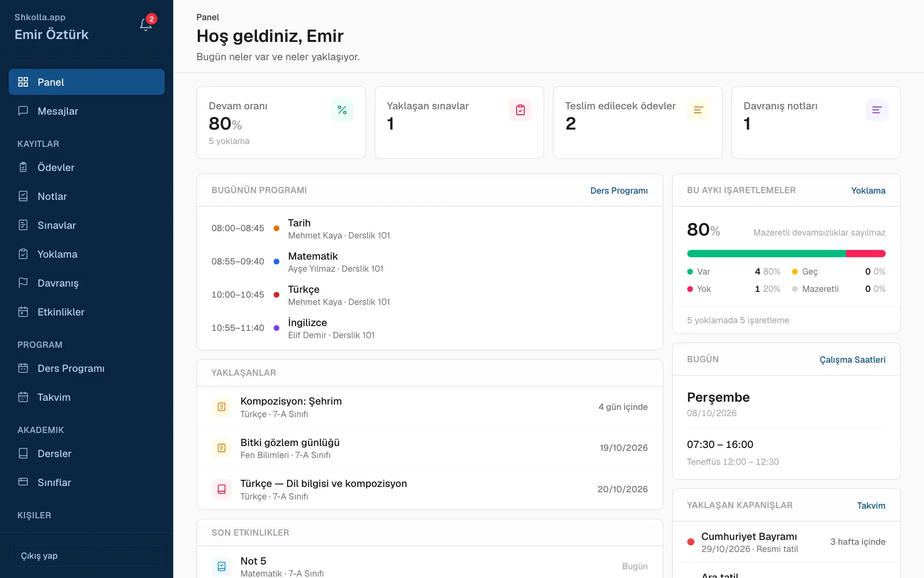Click the Ödevler clipboard icon
Image resolution: width=924 pixels, height=578 pixels.
[x=23, y=167]
